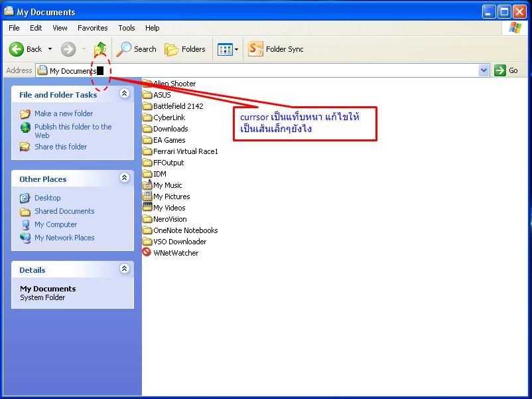Go up one folder level
532x399 pixels.
click(100, 49)
